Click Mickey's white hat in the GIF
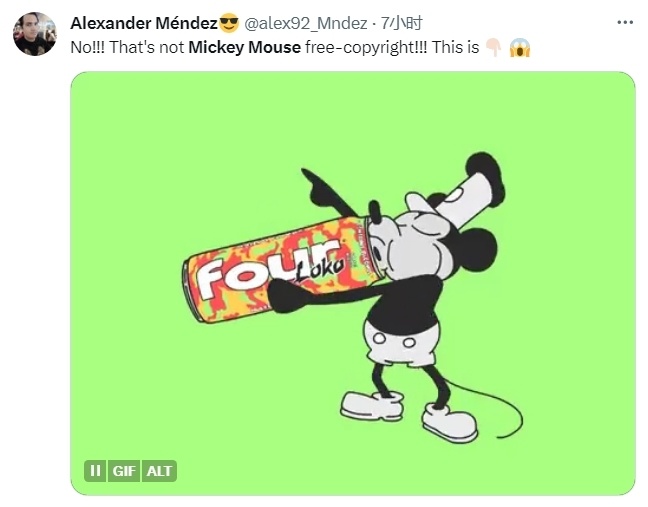 [471, 196]
